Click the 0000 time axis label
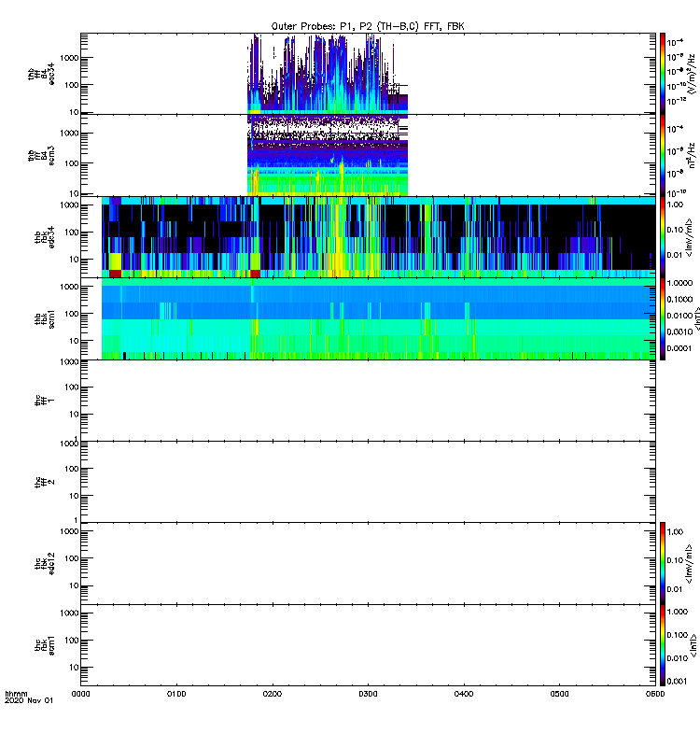The image size is (700, 747). 80,694
